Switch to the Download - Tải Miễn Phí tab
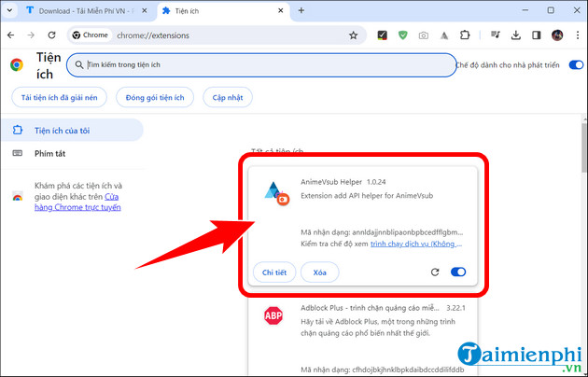This screenshot has width=588, height=377. click(x=79, y=10)
